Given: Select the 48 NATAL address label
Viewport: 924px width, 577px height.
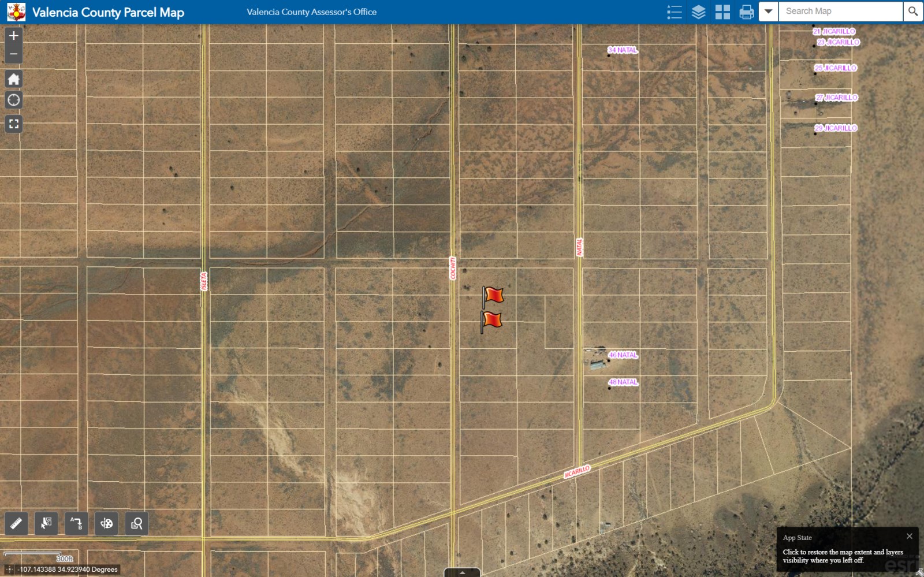Looking at the screenshot, I should pyautogui.click(x=623, y=382).
